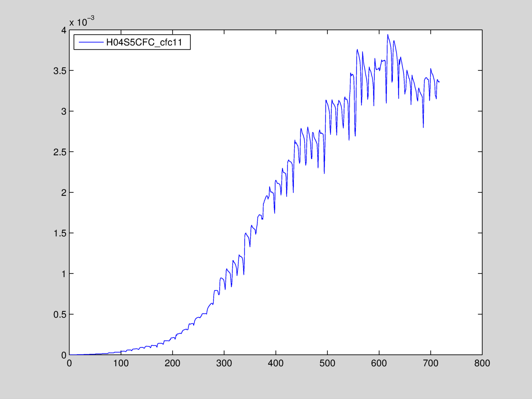The image size is (532, 399).
Task: Click the y-axis tick label 3.5
Action: tap(60, 71)
